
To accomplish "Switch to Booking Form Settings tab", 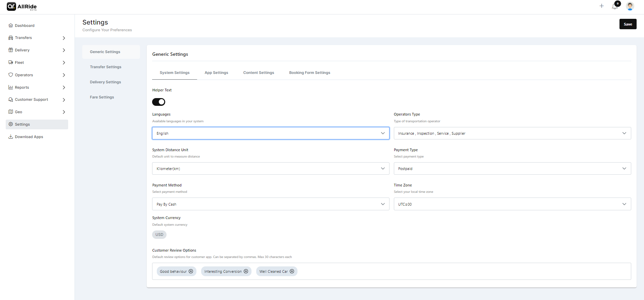I will [x=310, y=73].
